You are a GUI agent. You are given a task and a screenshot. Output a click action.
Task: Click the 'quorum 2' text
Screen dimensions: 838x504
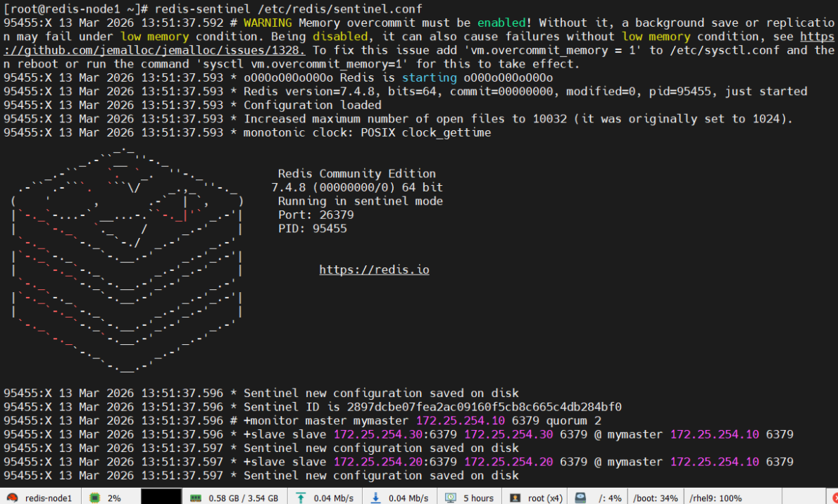coord(575,421)
